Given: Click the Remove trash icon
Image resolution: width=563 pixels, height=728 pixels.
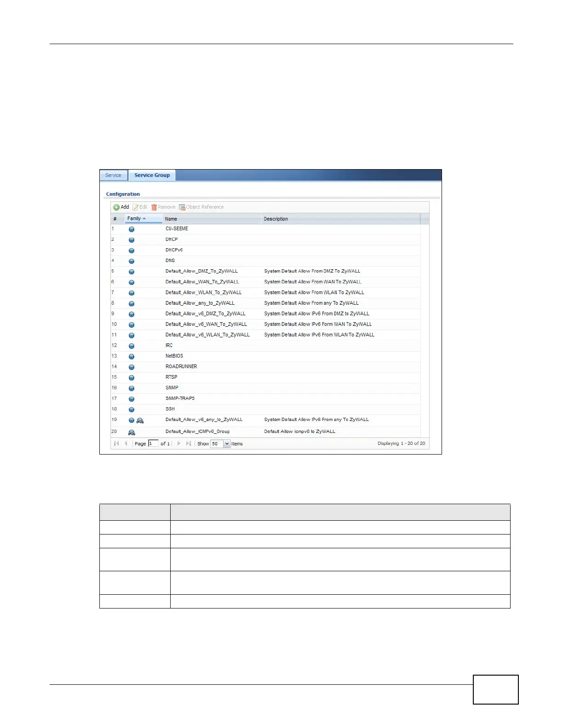Looking at the screenshot, I should coord(154,207).
